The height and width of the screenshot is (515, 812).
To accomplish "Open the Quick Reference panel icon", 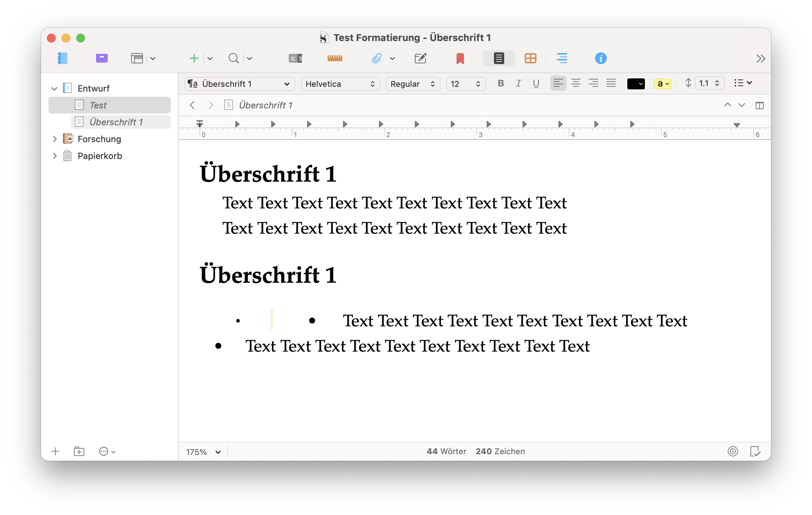I will (x=295, y=58).
